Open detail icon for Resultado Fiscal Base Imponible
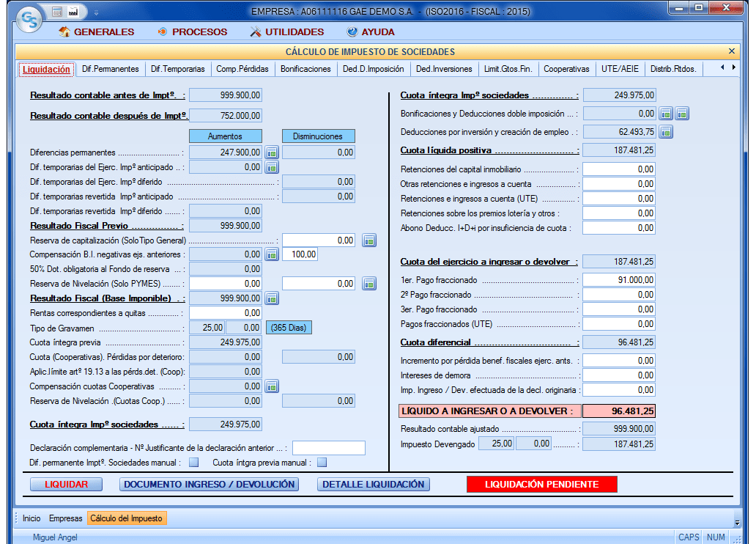Image resolution: width=756 pixels, height=544 pixels. tap(272, 298)
